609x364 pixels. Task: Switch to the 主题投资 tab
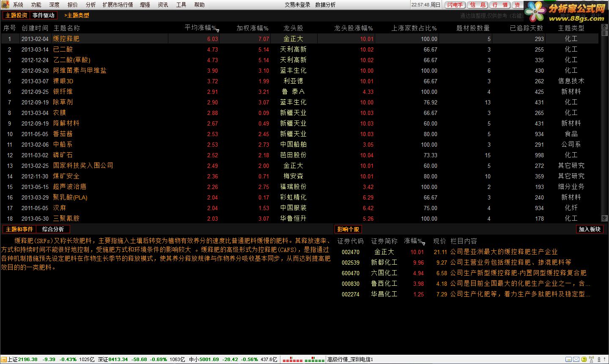(x=16, y=15)
